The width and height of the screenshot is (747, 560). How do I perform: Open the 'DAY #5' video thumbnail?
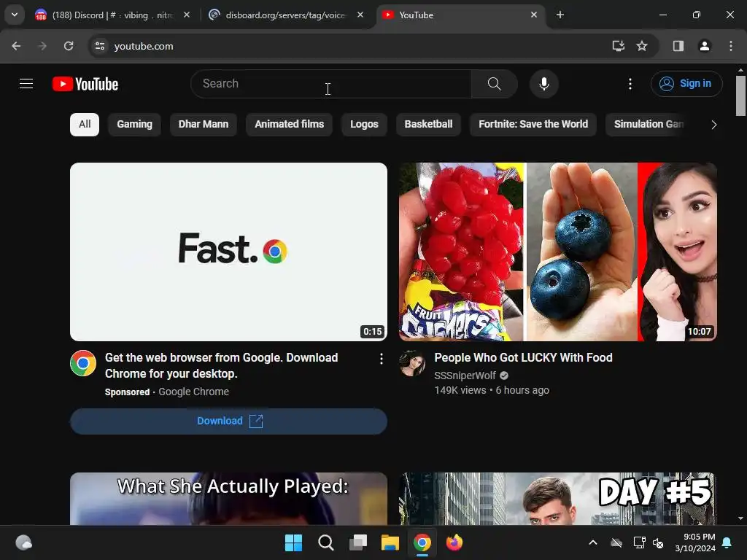558,499
